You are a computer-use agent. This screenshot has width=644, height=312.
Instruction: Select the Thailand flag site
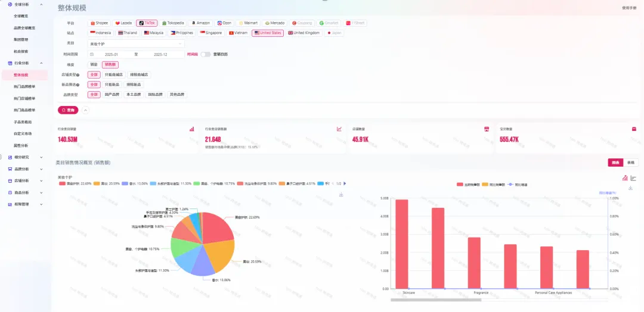click(128, 33)
